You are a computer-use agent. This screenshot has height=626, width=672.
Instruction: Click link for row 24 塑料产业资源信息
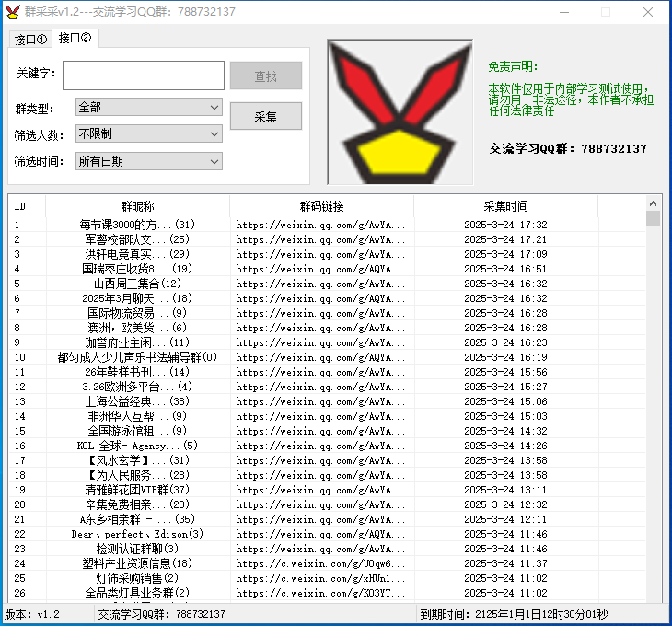[x=320, y=563]
